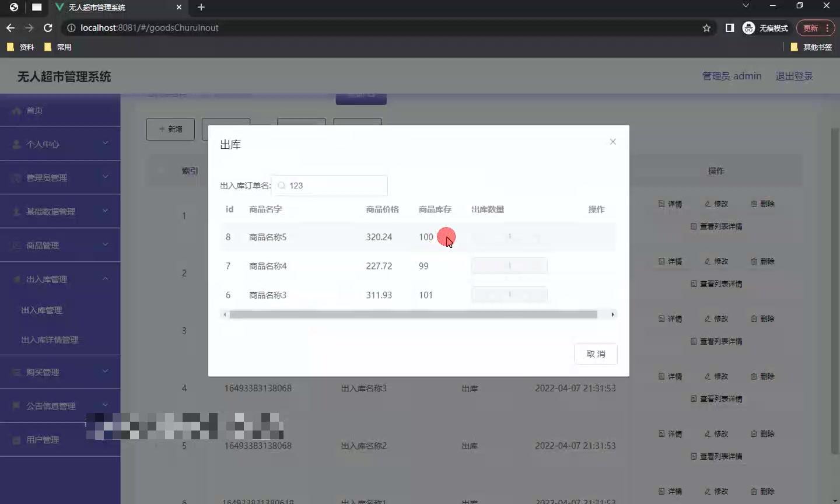This screenshot has height=504, width=840.
Task: Go forward in browser history
Action: click(x=29, y=28)
